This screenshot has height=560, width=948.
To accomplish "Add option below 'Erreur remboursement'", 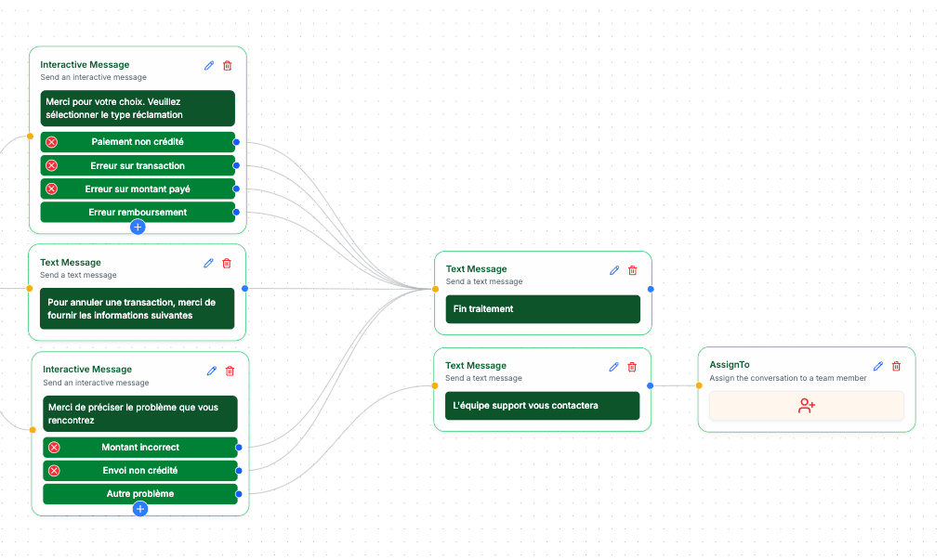I will coord(138,227).
